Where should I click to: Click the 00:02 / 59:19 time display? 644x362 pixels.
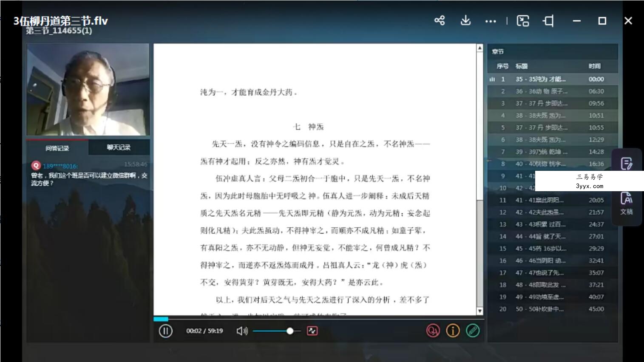click(204, 331)
